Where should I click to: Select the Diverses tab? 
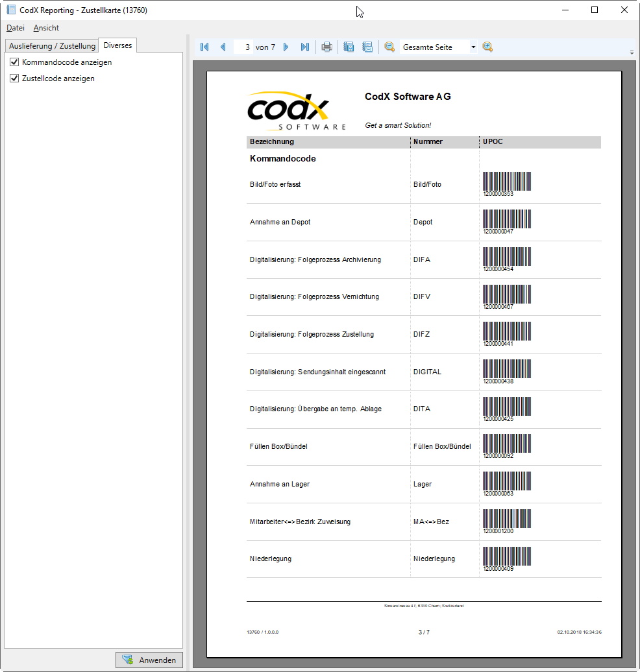pos(117,45)
